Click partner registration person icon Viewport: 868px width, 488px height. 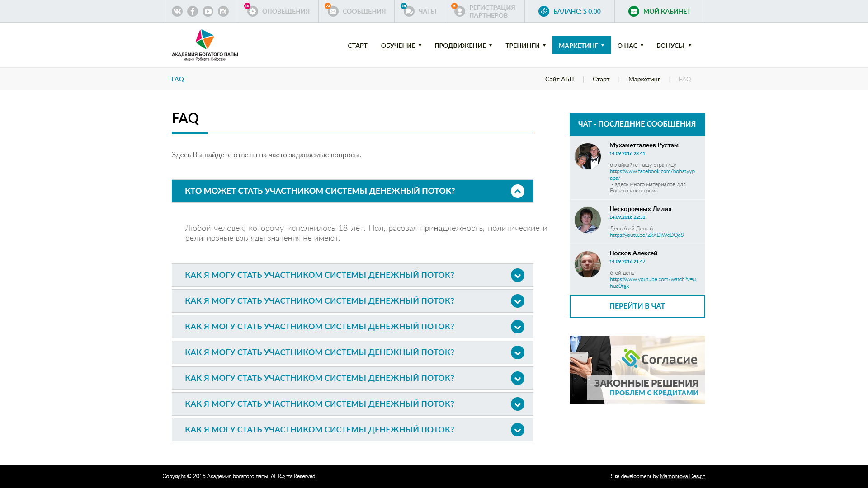pyautogui.click(x=460, y=11)
